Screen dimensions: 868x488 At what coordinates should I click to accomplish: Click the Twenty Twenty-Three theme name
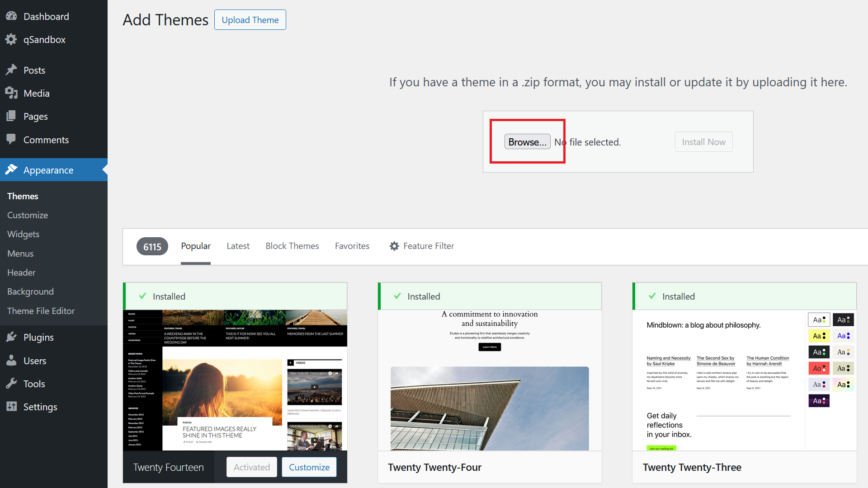tap(692, 467)
